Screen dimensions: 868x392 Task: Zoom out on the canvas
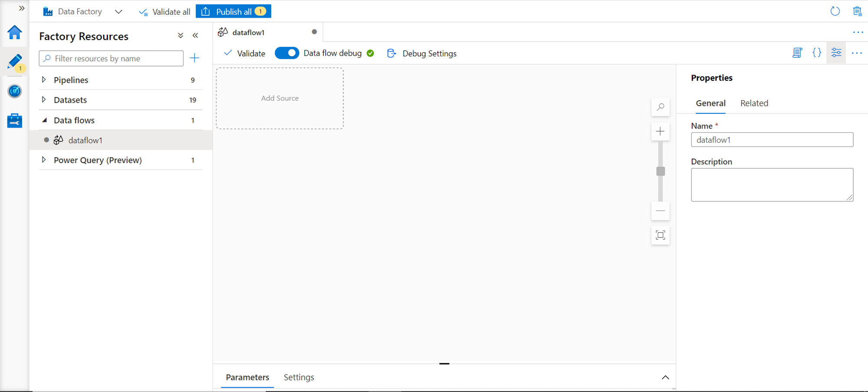[x=661, y=211]
